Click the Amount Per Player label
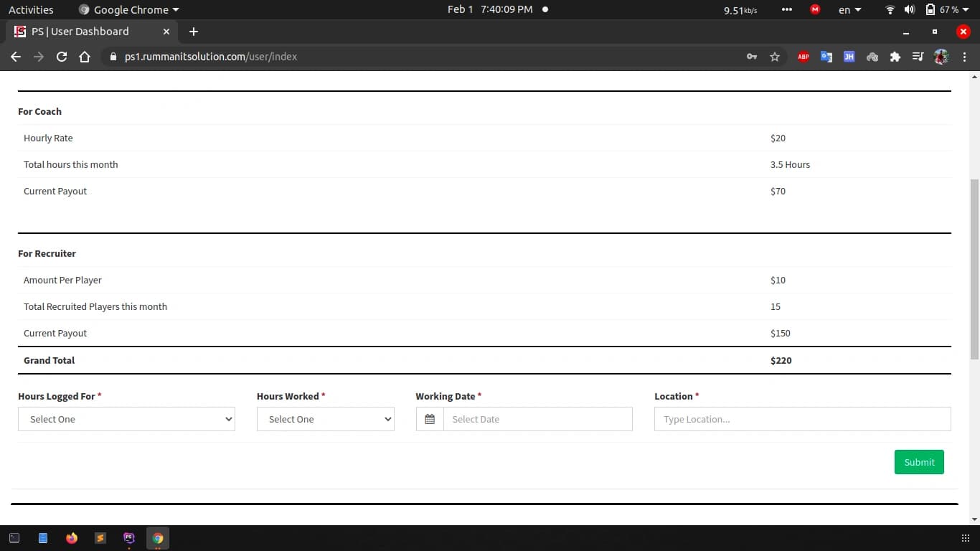 (x=62, y=280)
